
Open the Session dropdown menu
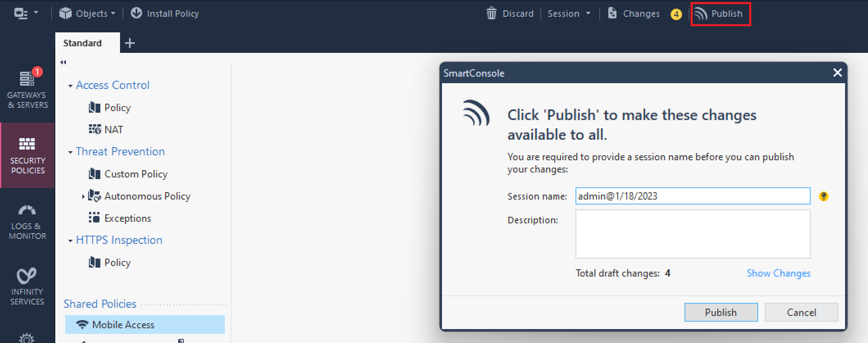tap(569, 14)
